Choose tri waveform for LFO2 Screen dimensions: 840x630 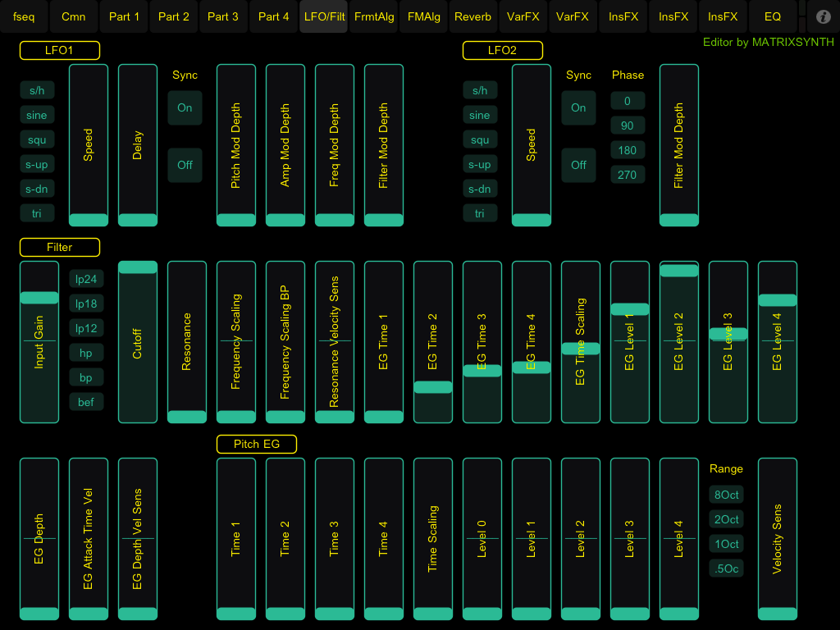click(x=480, y=214)
